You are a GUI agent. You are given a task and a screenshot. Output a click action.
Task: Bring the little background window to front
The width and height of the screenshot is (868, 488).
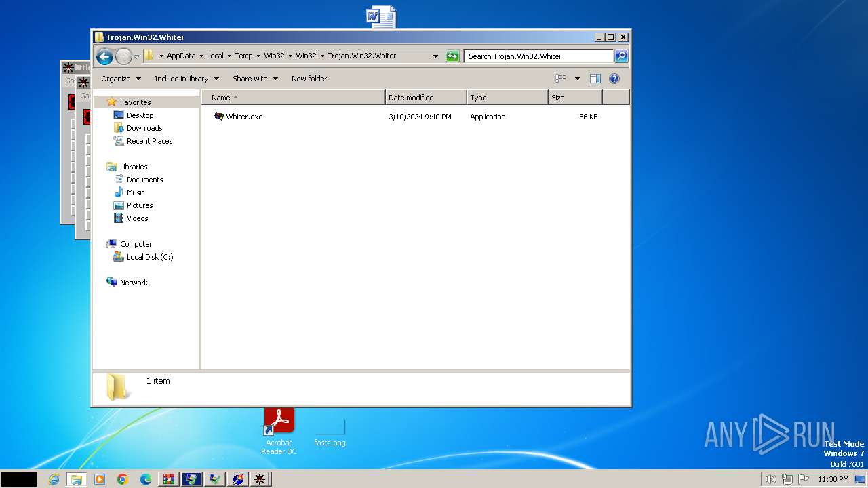pyautogui.click(x=75, y=68)
